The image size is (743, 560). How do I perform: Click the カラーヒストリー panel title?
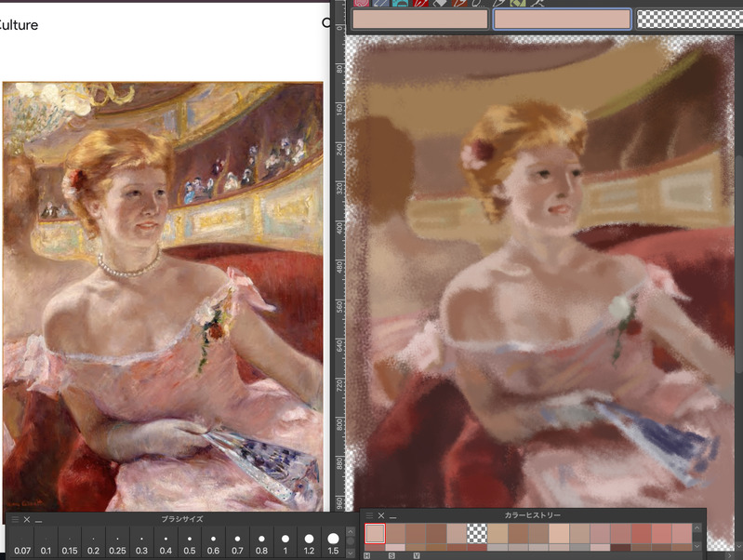coord(533,515)
